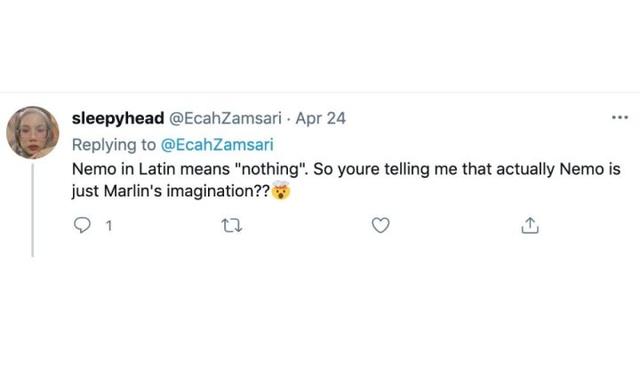
Task: Click the word "just" starting second line
Action: (x=86, y=191)
